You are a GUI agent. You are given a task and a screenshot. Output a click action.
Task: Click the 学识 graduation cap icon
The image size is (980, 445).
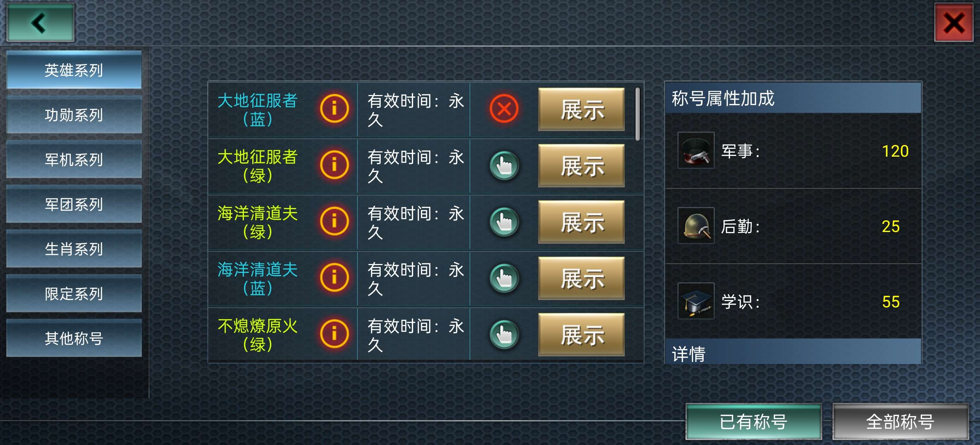696,301
